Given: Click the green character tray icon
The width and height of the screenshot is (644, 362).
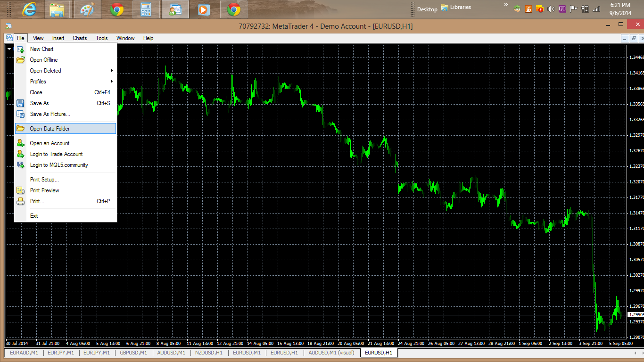Looking at the screenshot, I should tap(518, 9).
